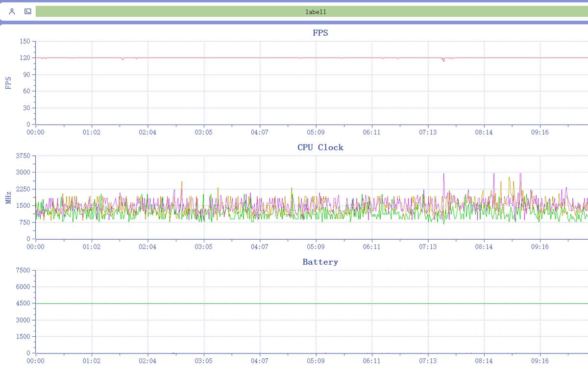Screen dimensions: 588x374
Task: Click the Battery chart title
Action: 320,262
